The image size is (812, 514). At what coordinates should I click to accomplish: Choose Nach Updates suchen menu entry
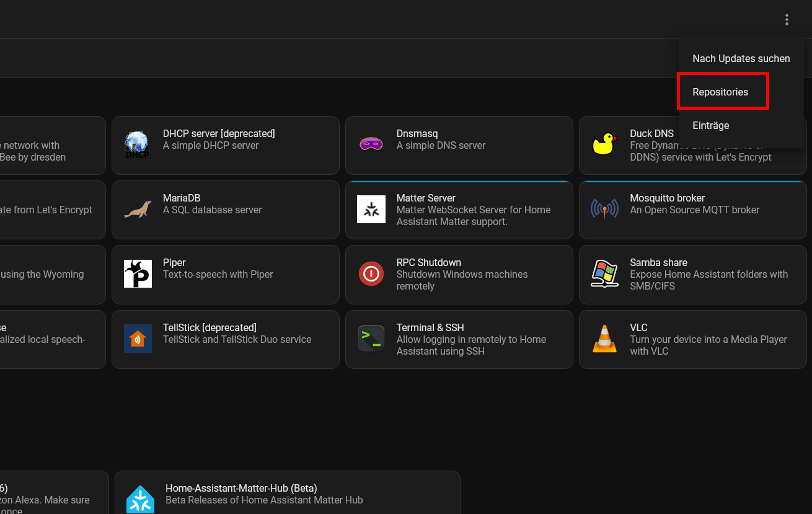pyautogui.click(x=741, y=58)
